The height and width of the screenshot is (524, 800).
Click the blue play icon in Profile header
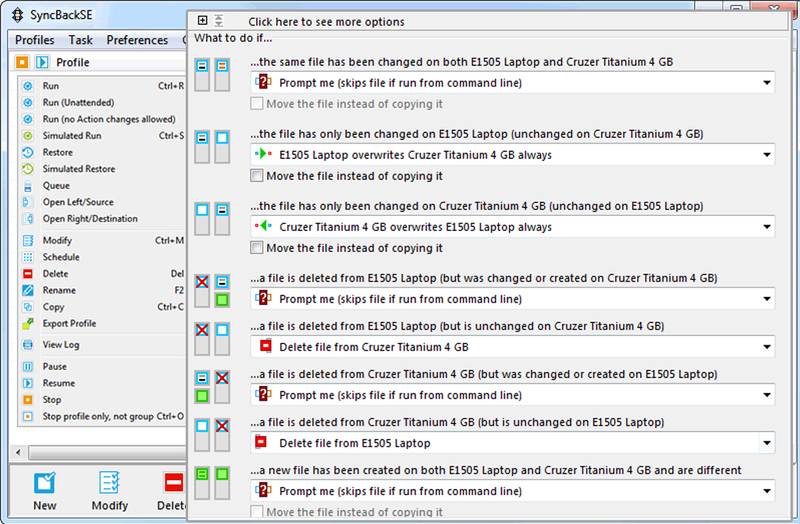click(x=42, y=62)
